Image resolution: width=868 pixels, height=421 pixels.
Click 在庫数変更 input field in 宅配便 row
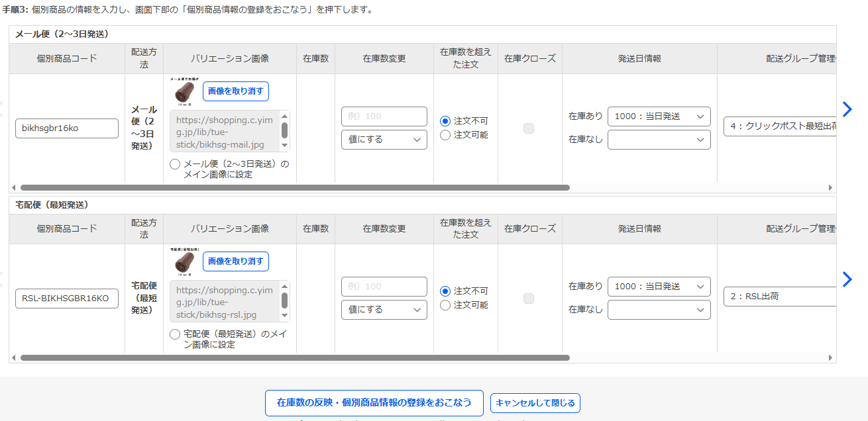pyautogui.click(x=384, y=287)
